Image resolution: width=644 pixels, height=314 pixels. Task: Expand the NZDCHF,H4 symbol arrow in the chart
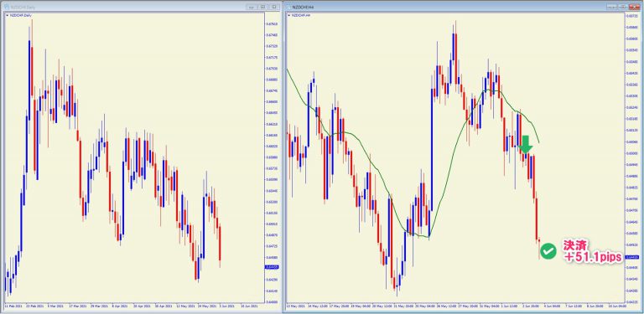point(288,15)
